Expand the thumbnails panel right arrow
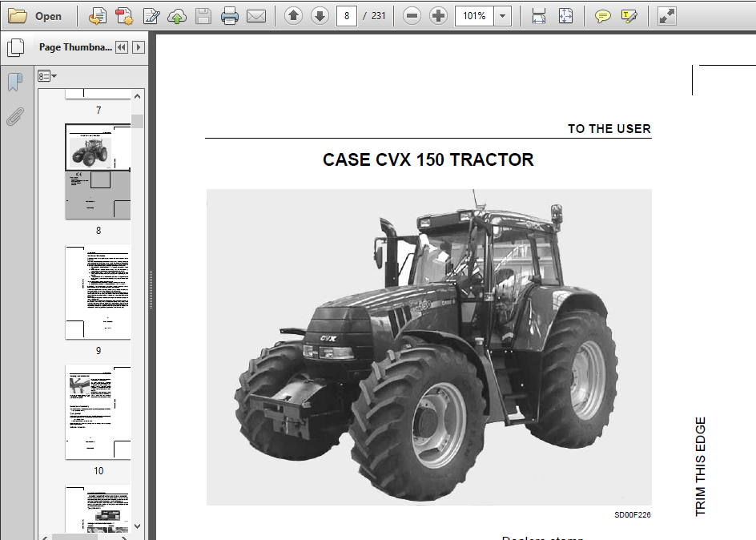Screen dimensions: 756x540 click(x=139, y=47)
